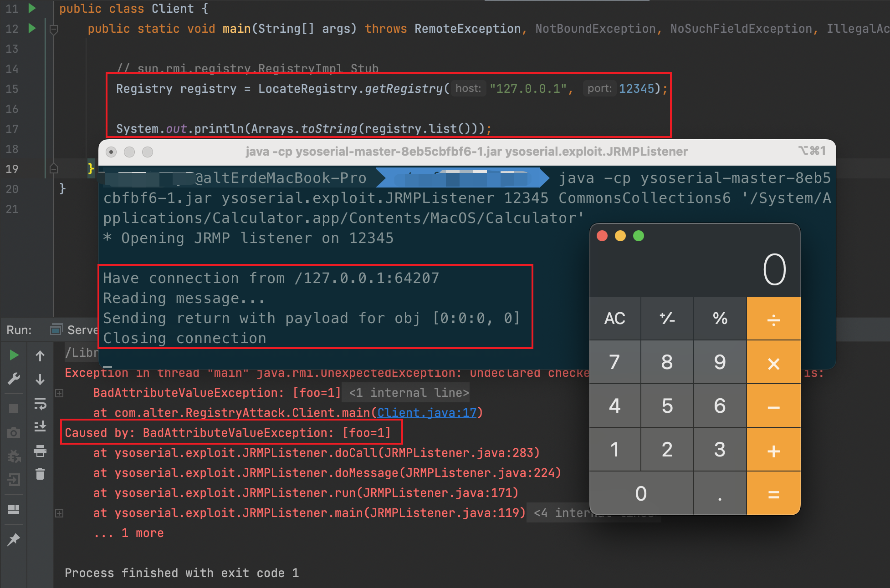Zoom the Calculator with green button

click(x=639, y=236)
